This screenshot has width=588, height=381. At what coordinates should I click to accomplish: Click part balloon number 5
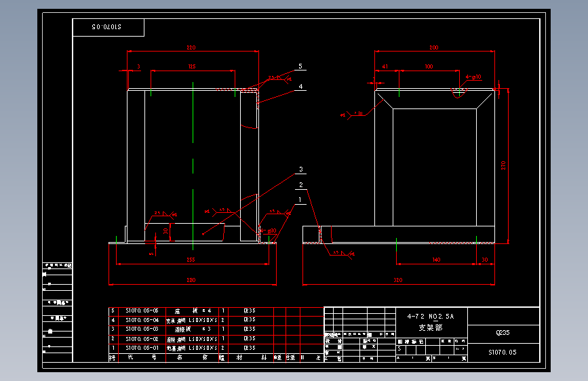pyautogui.click(x=300, y=66)
